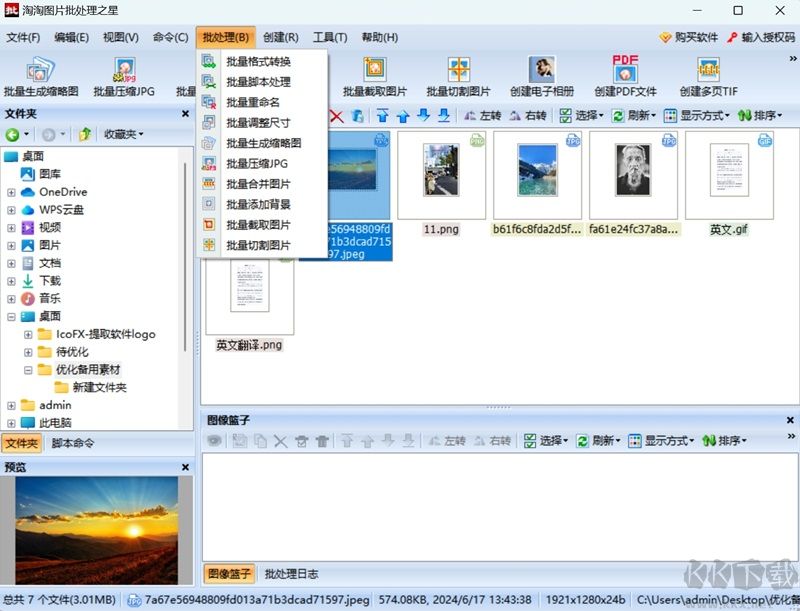800x611 pixels.
Task: Select the 11.png thumbnail
Action: pos(441,183)
